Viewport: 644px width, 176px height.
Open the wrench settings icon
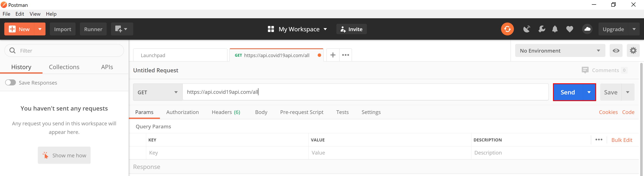pos(542,29)
